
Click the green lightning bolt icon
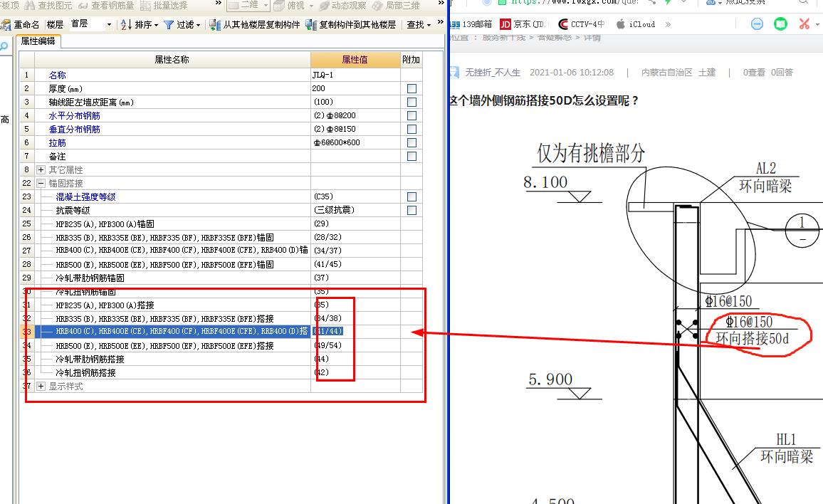(x=668, y=2)
